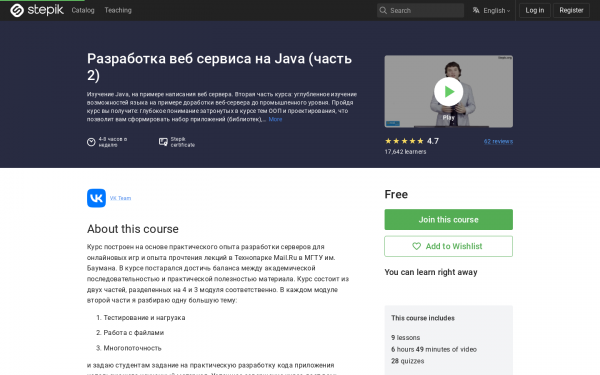Click the 17,642 learners text
The width and height of the screenshot is (600, 375).
click(x=405, y=152)
